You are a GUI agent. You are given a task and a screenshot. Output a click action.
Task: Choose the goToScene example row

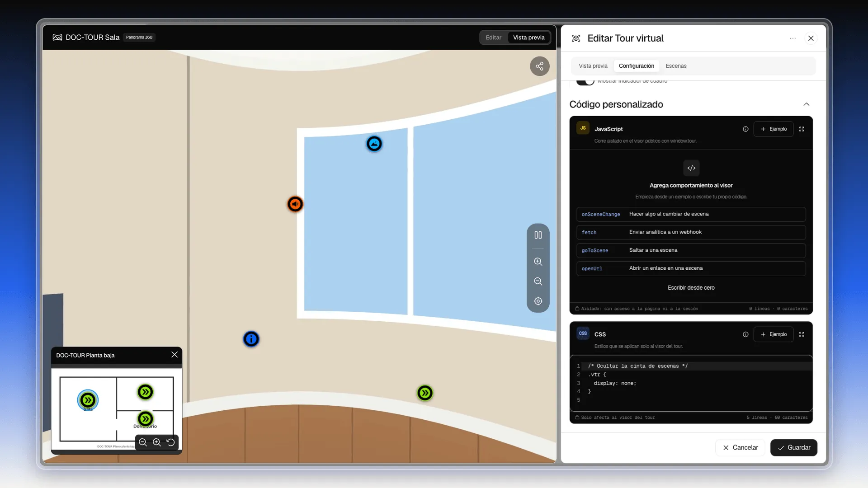tap(691, 250)
